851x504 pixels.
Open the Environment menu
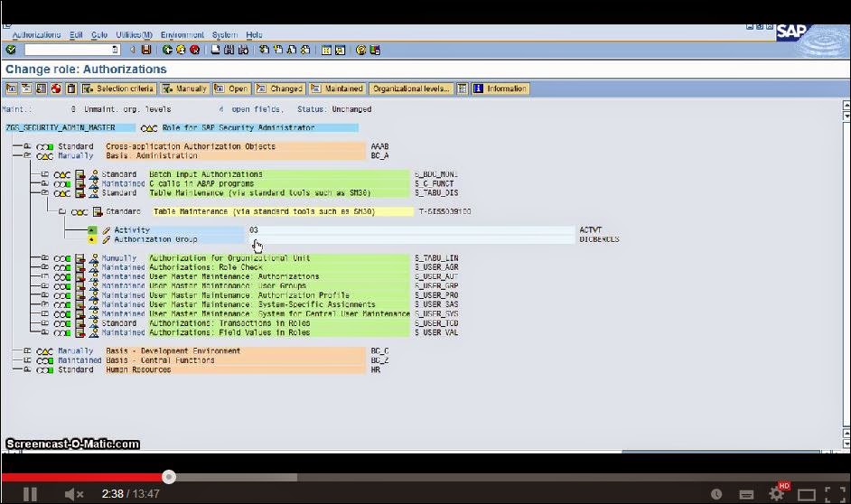point(182,34)
